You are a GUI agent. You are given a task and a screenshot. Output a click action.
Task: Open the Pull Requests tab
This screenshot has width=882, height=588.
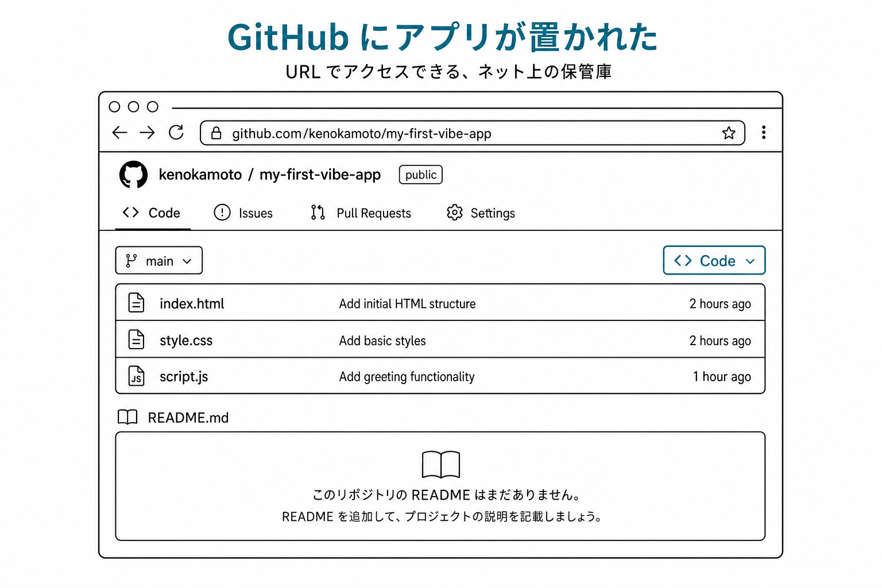click(361, 213)
